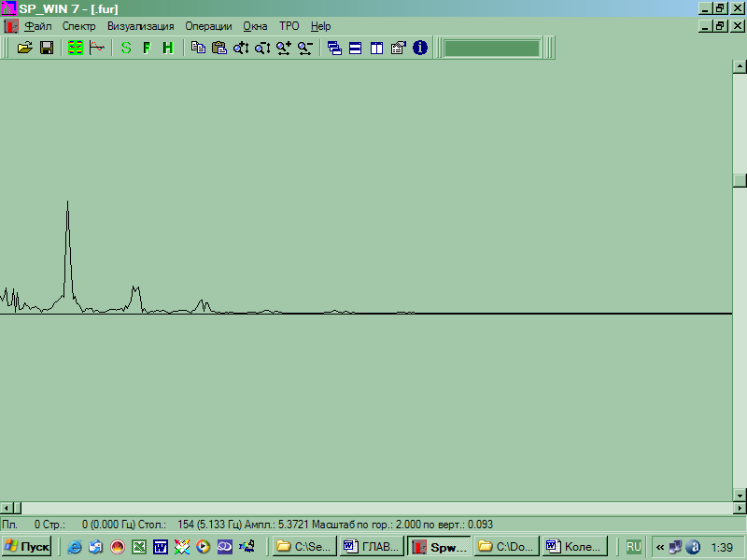747x560 pixels.
Task: Open the Операции menu
Action: 208,26
